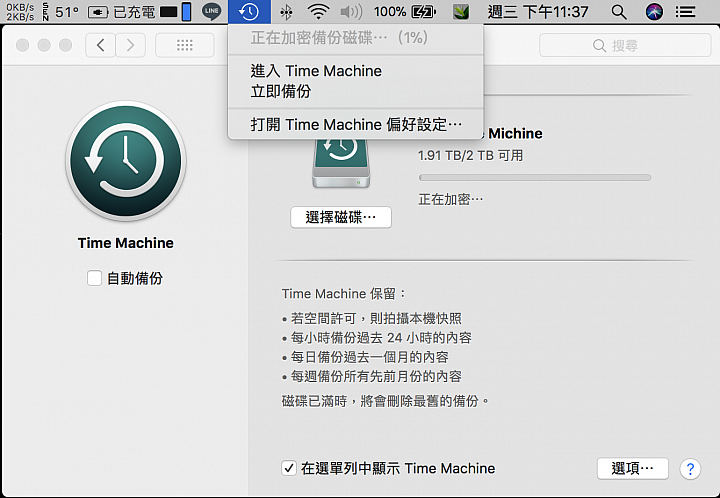The height and width of the screenshot is (498, 720).
Task: Click the 搜尋 search field
Action: [x=625, y=45]
